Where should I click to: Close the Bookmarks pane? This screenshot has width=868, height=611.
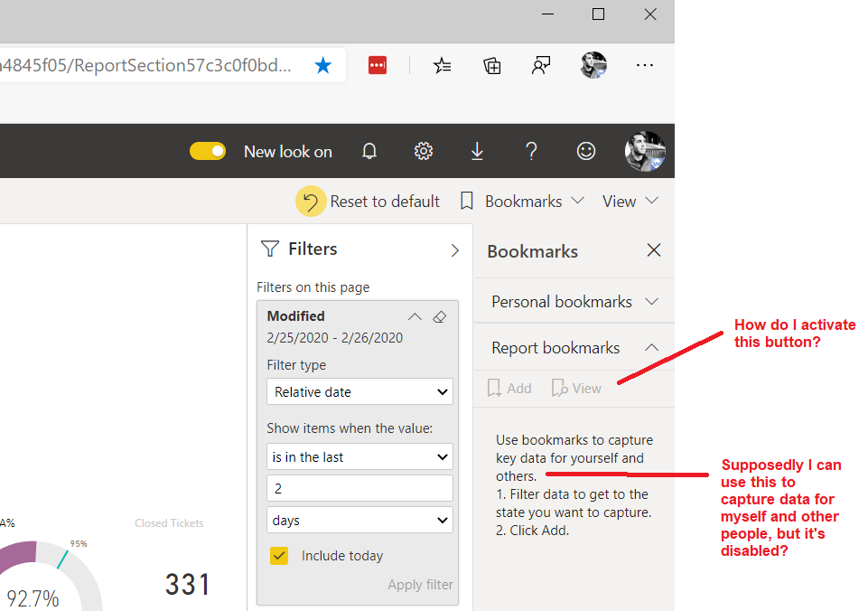click(654, 250)
